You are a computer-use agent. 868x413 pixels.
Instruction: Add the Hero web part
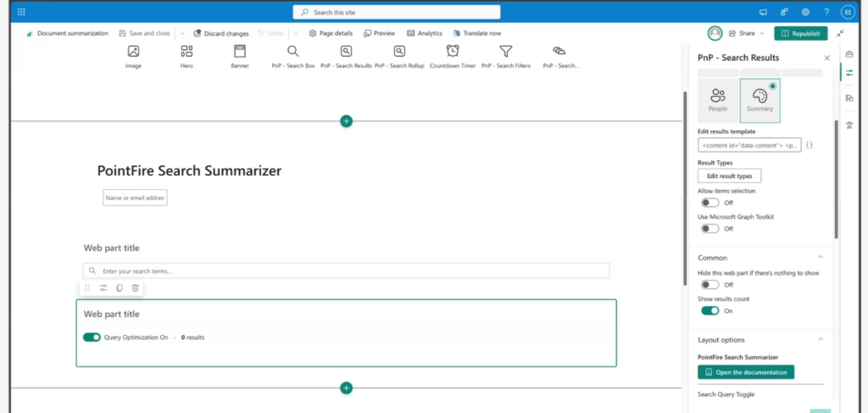click(186, 52)
